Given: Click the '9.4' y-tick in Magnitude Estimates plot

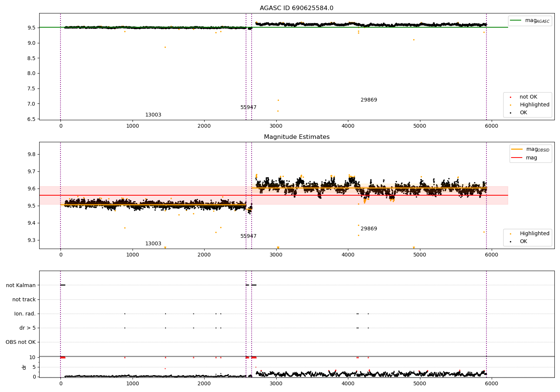Looking at the screenshot, I should point(32,223).
